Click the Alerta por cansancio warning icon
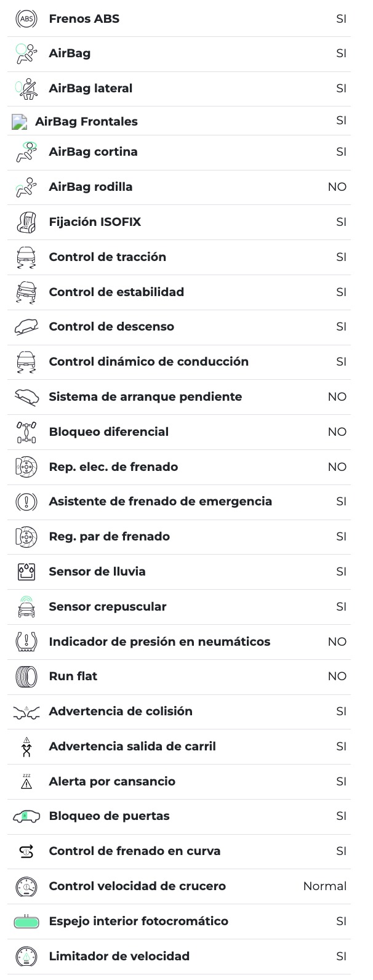The width and height of the screenshot is (373, 980). [26, 782]
